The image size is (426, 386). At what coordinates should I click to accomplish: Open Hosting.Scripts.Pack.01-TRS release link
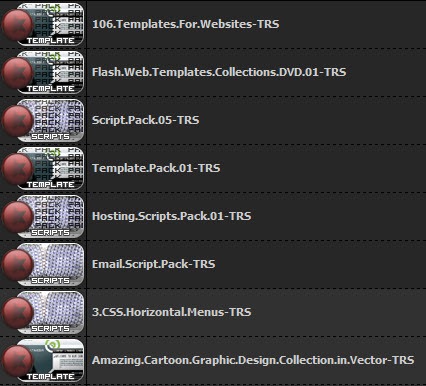point(171,216)
